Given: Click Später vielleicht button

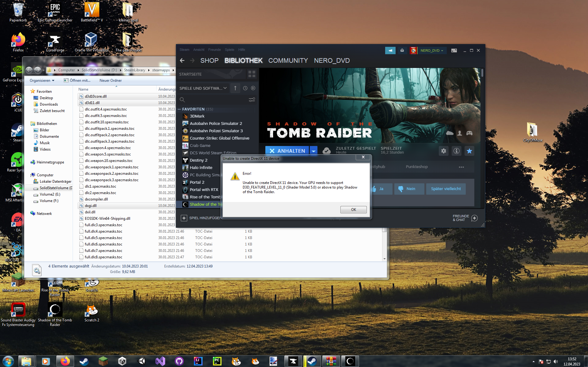Looking at the screenshot, I should [x=446, y=189].
